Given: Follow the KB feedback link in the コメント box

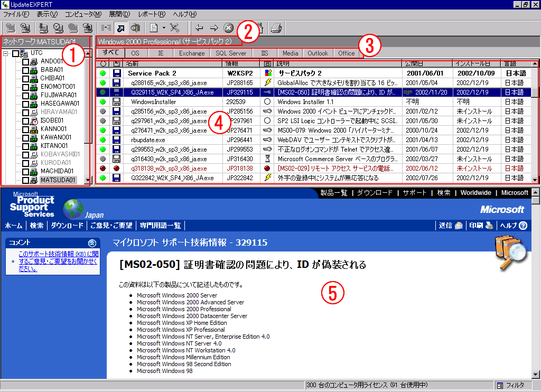Looking at the screenshot, I should [58, 261].
